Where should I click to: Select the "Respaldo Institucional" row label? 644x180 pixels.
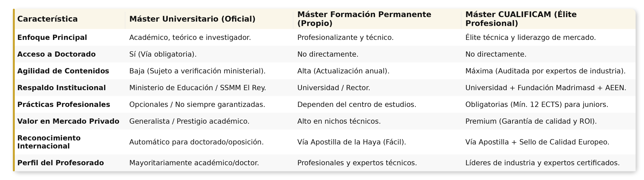tap(61, 88)
